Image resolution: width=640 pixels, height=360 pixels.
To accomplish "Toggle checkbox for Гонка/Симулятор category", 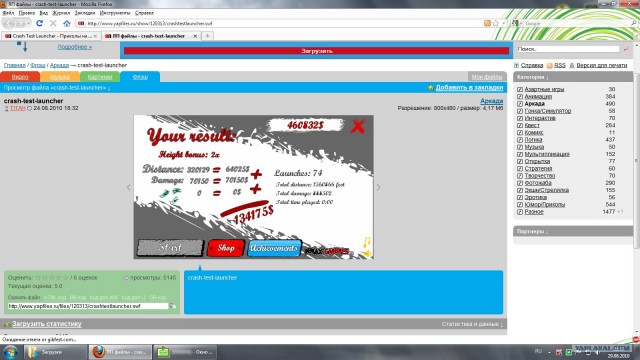I will (520, 111).
